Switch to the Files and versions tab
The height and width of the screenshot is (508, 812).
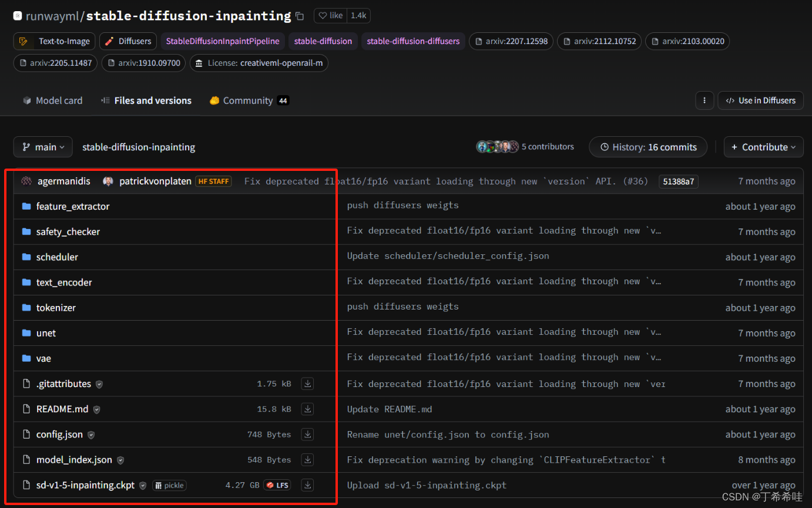[146, 100]
